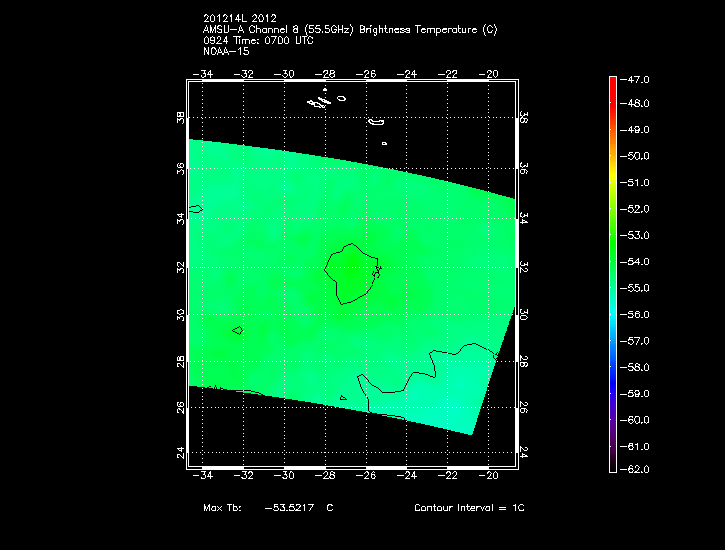This screenshot has height=550, width=725.
Task: Click the Contour Interval = 1C label
Action: point(469,508)
